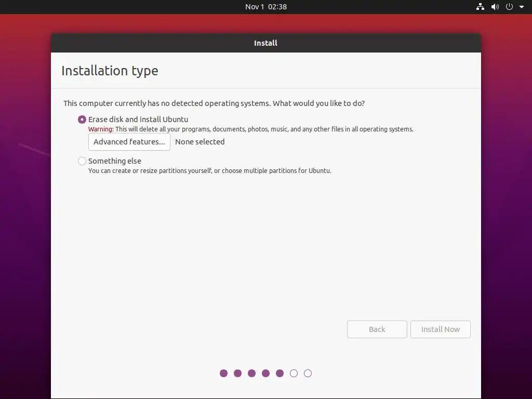Viewport: 532px width, 399px height.
Task: Click the None selected status text
Action: [x=200, y=142]
